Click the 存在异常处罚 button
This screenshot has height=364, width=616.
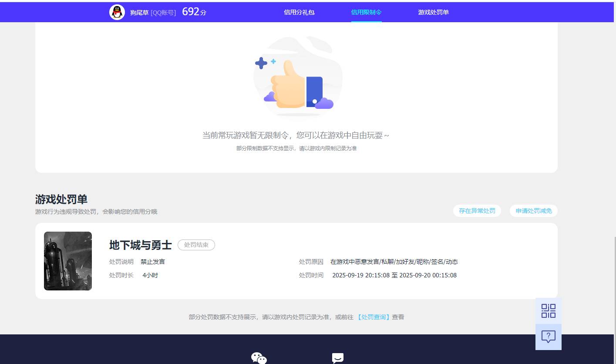(x=477, y=211)
